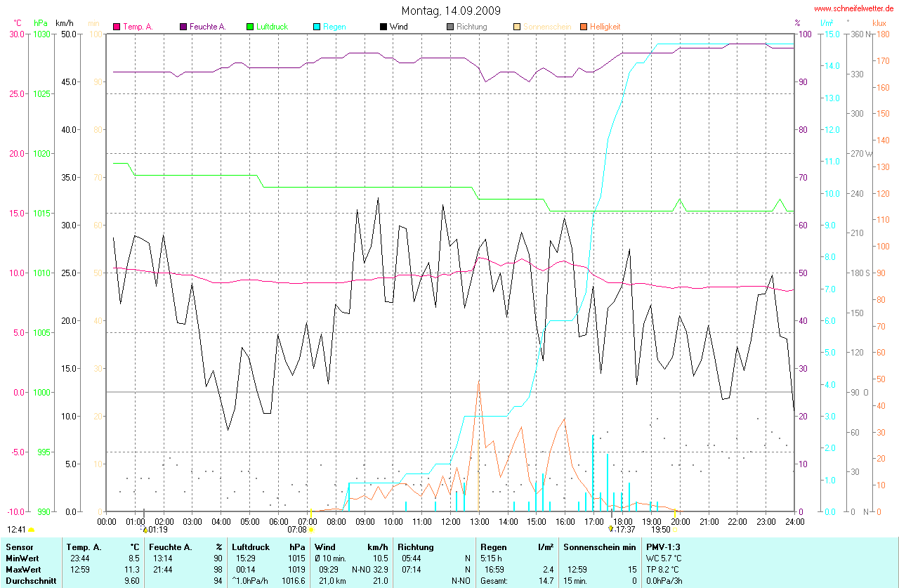The width and height of the screenshot is (899, 588).
Task: Click the sunset icon beside 19:50
Action: pos(675,530)
